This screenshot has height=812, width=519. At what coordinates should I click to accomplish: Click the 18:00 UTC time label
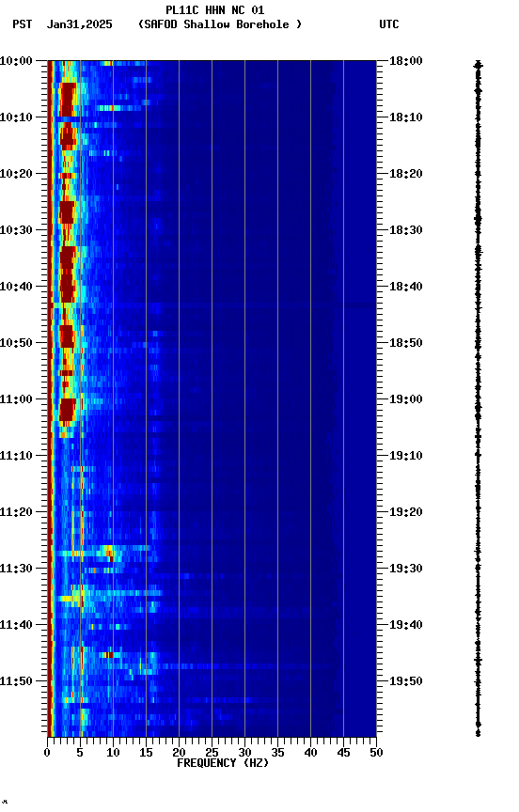tap(406, 61)
